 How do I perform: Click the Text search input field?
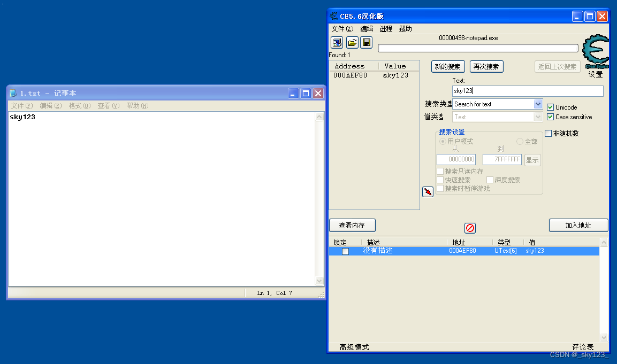click(528, 91)
